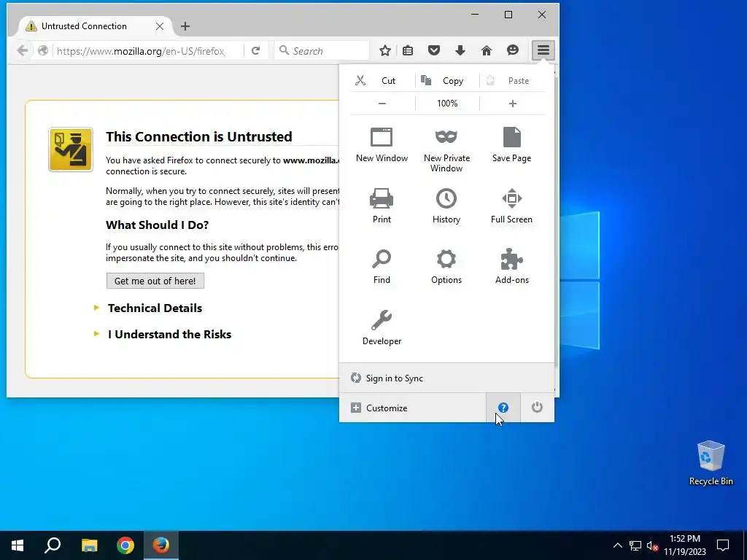Select Print in the menu panel
The height and width of the screenshot is (560, 747).
click(382, 206)
